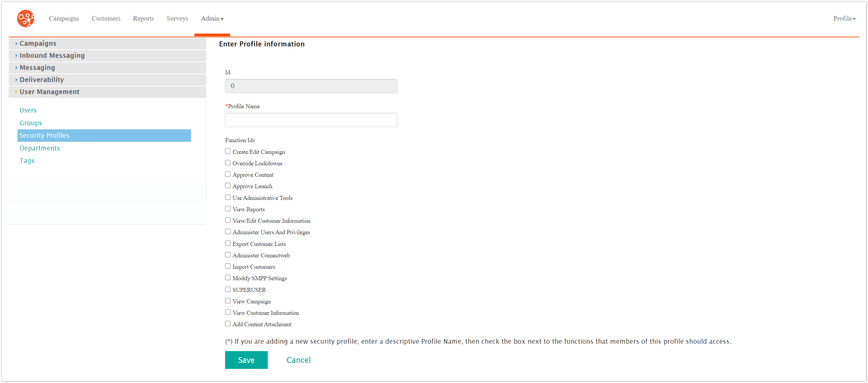Check the Create/Edit Campaign checkbox

228,152
